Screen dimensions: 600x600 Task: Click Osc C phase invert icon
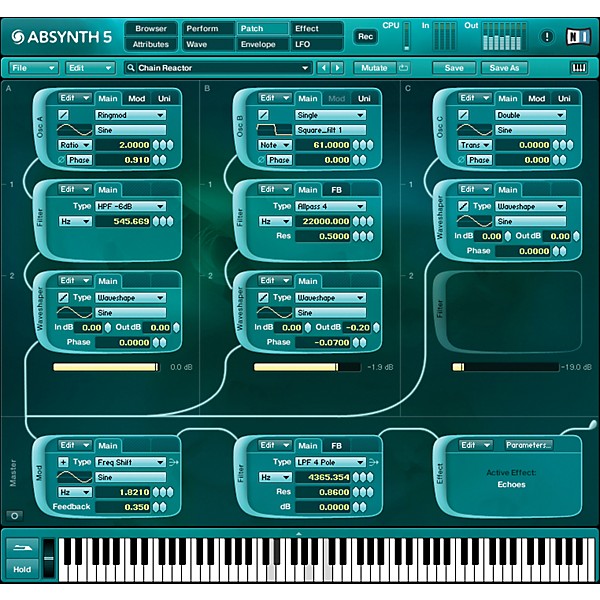click(x=461, y=160)
